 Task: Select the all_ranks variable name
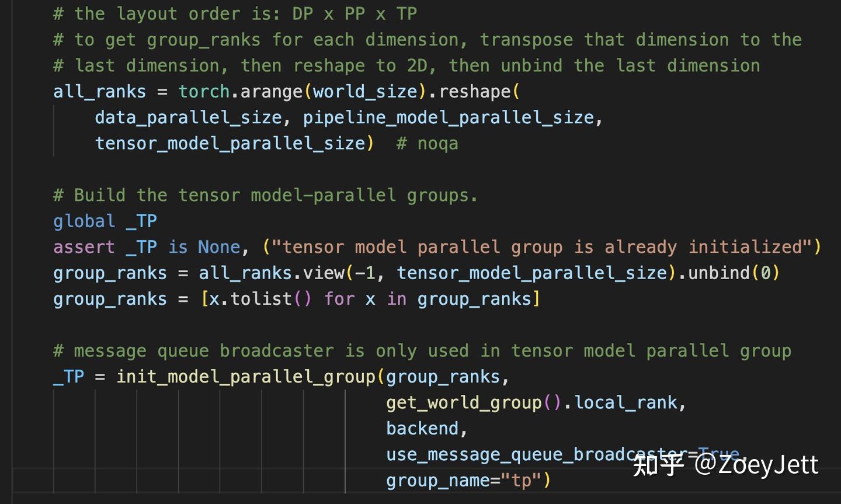click(99, 91)
